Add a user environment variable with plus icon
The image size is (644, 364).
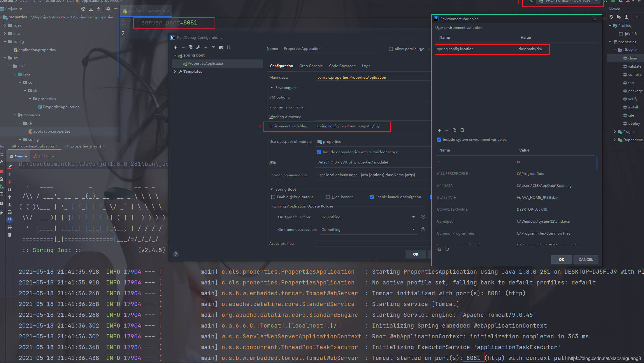pos(439,130)
